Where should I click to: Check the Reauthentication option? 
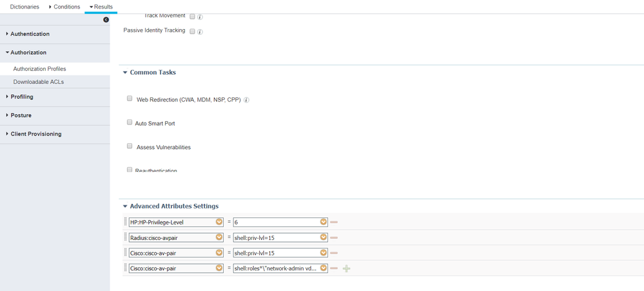coord(130,169)
